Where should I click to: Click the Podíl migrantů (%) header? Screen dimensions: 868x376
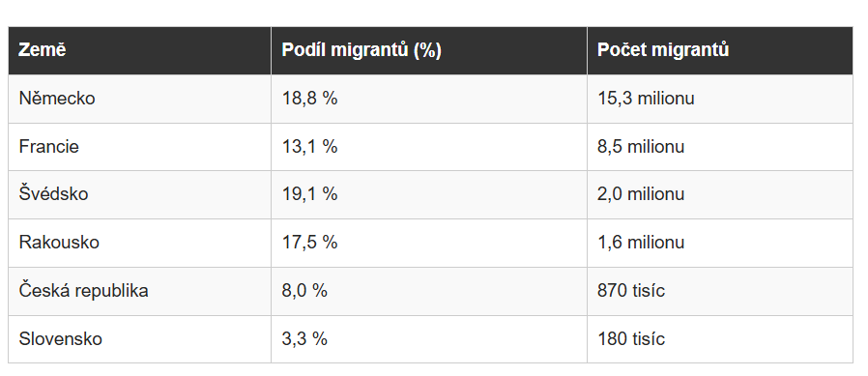[429, 50]
